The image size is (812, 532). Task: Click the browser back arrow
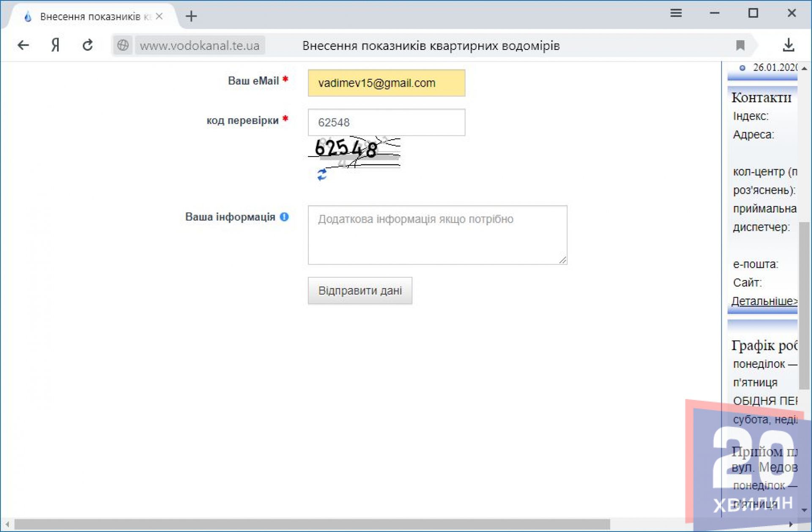(23, 45)
